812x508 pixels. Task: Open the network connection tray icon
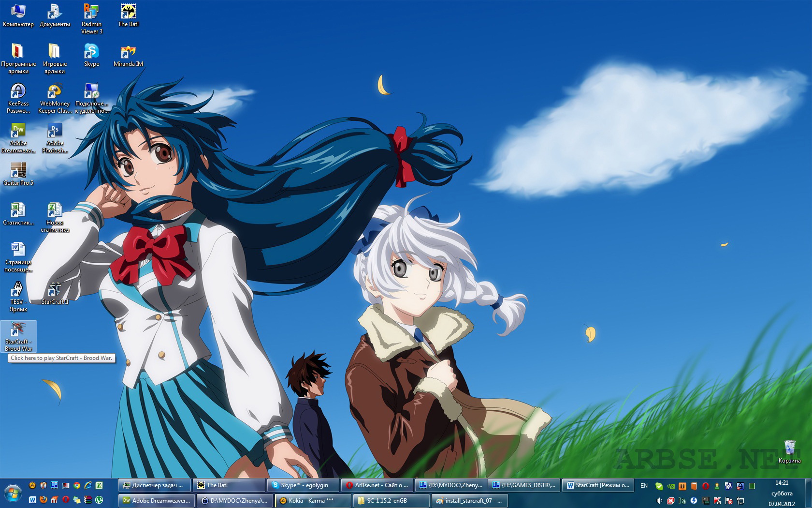click(x=740, y=501)
